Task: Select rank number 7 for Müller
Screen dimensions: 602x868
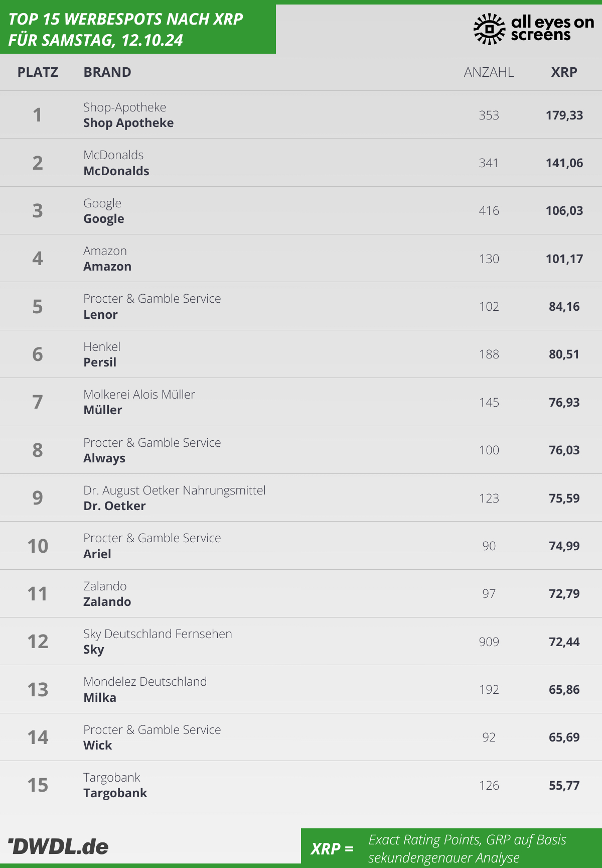Action: tap(38, 402)
